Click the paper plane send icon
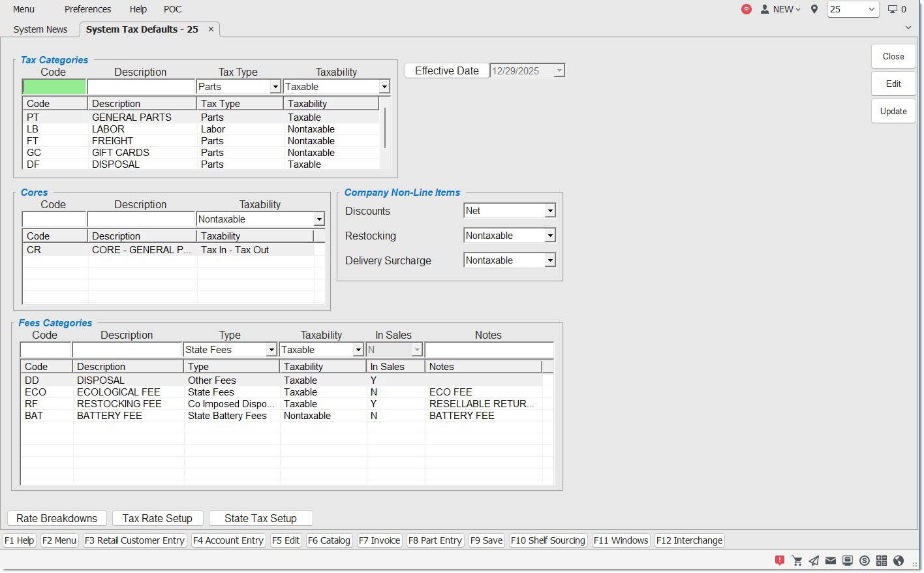Image resolution: width=924 pixels, height=573 pixels. click(x=814, y=561)
